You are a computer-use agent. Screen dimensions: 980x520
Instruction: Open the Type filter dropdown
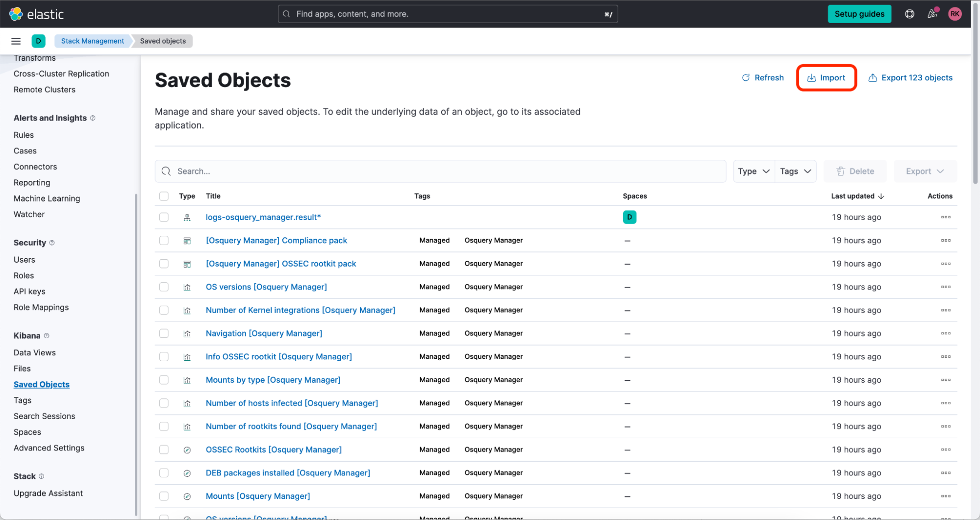point(754,171)
